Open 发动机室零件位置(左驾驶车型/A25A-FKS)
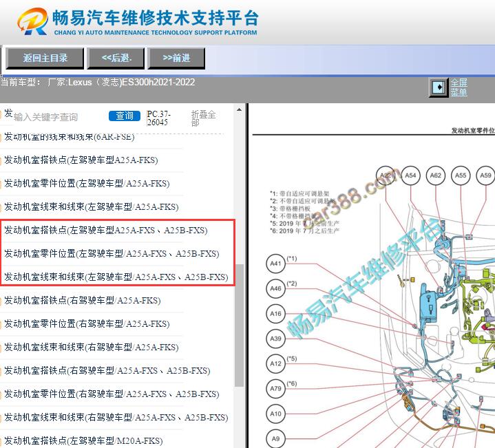The width and height of the screenshot is (495, 448). point(87,183)
